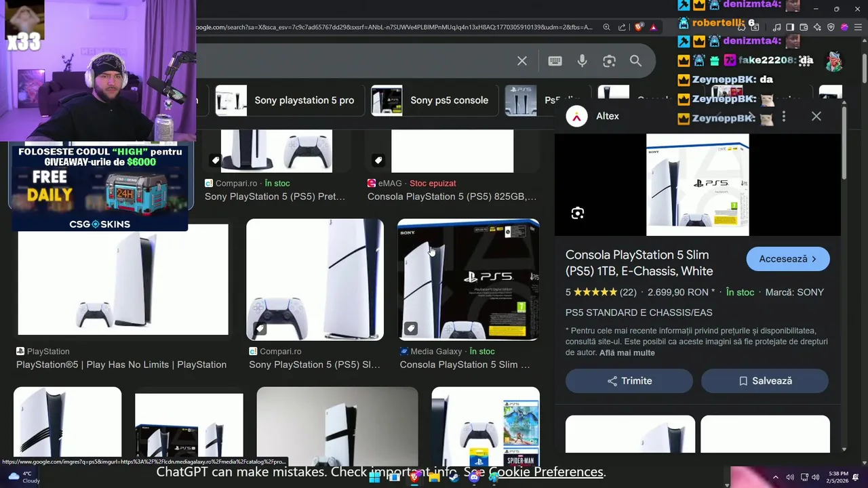868x488 pixels.
Task: Start voice search with the microphone icon
Action: pos(582,61)
